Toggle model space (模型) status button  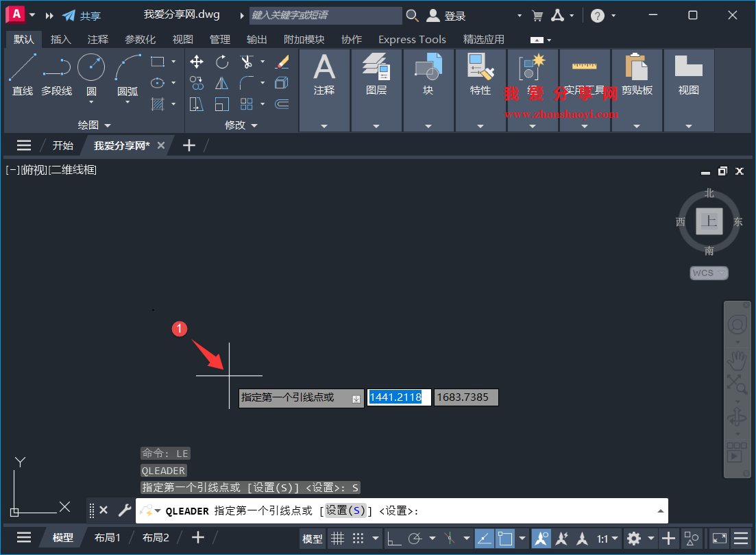[312, 539]
